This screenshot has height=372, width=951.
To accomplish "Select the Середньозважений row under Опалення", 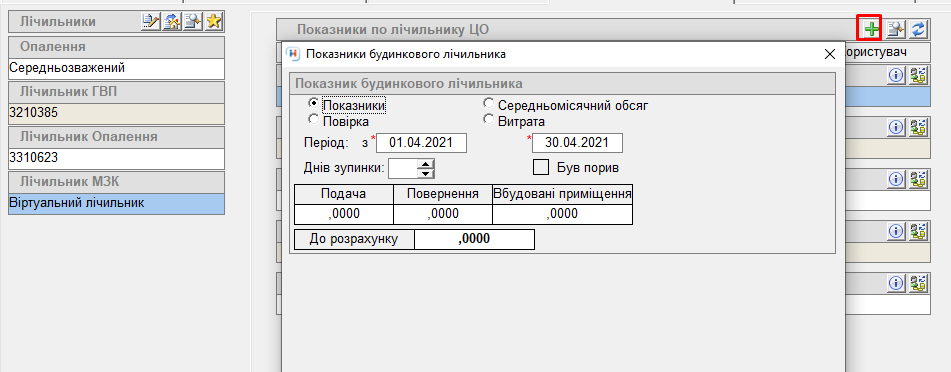I will click(116, 69).
